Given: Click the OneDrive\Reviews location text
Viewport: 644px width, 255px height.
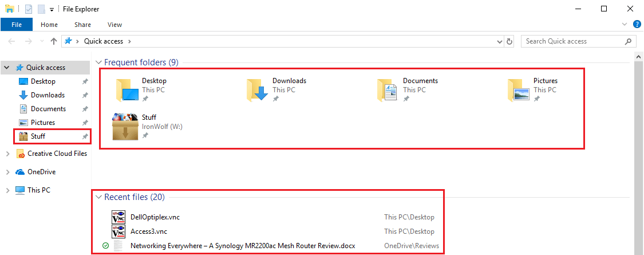Looking at the screenshot, I should click(x=412, y=246).
